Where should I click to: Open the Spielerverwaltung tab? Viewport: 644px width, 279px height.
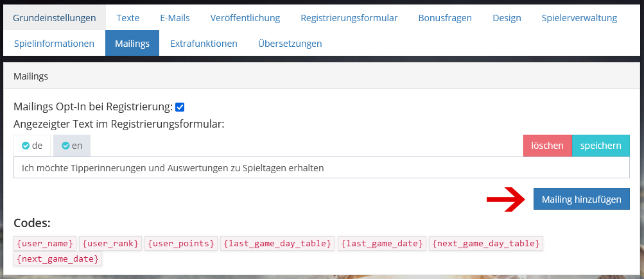click(579, 18)
